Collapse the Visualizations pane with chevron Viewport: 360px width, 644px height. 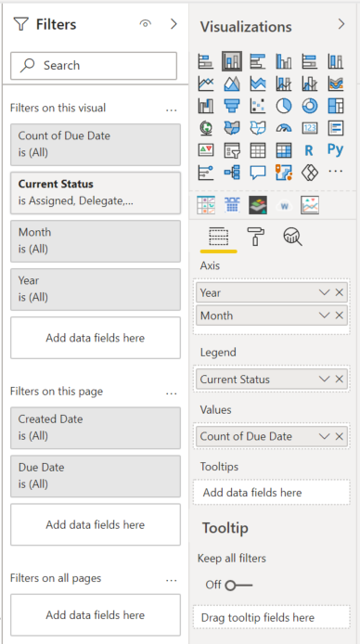pyautogui.click(x=341, y=24)
